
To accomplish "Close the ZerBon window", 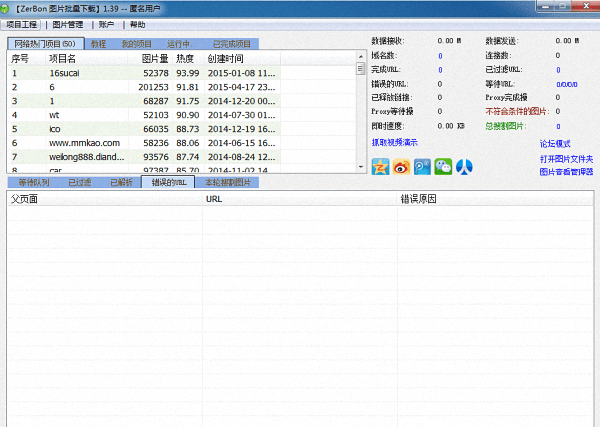I will point(586,6).
